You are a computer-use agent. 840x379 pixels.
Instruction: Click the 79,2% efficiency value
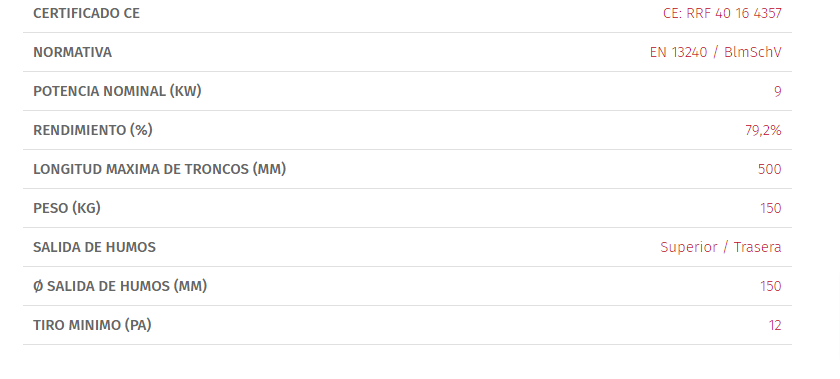(x=763, y=130)
